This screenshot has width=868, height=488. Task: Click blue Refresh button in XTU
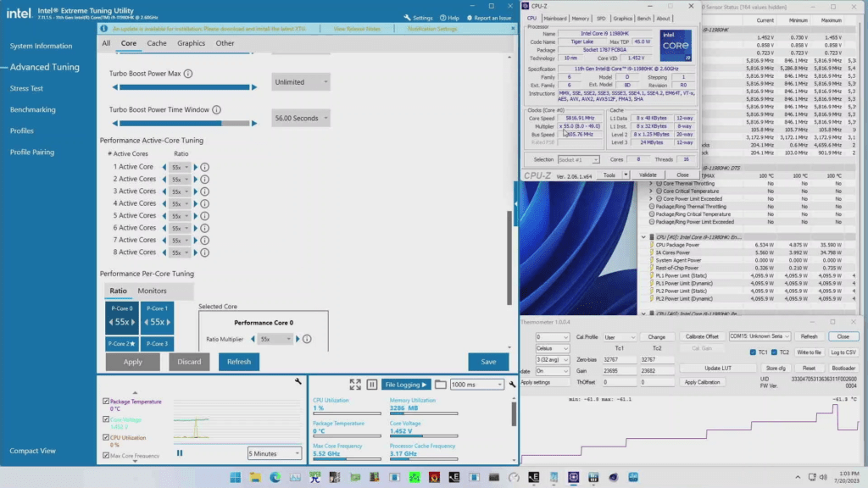coord(239,362)
